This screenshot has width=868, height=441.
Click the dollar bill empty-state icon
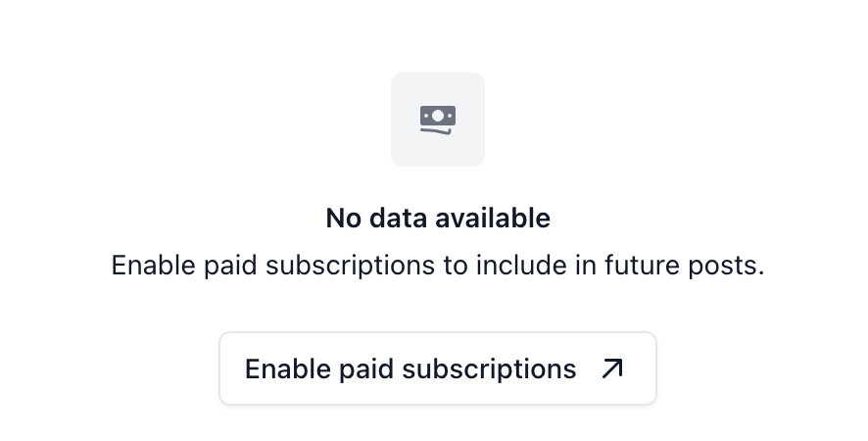click(x=438, y=120)
